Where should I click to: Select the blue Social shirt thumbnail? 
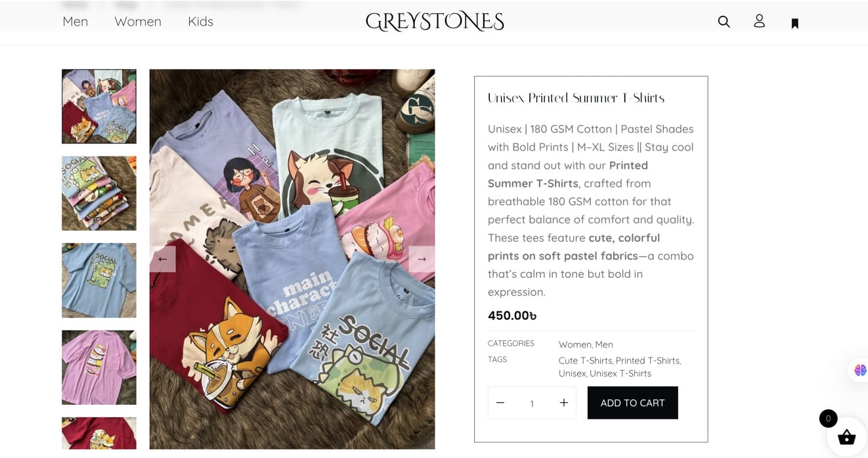pyautogui.click(x=99, y=281)
